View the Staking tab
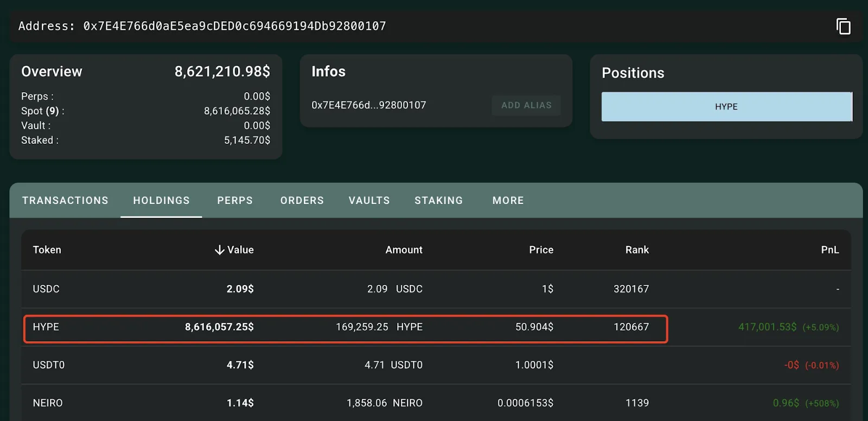 click(438, 201)
